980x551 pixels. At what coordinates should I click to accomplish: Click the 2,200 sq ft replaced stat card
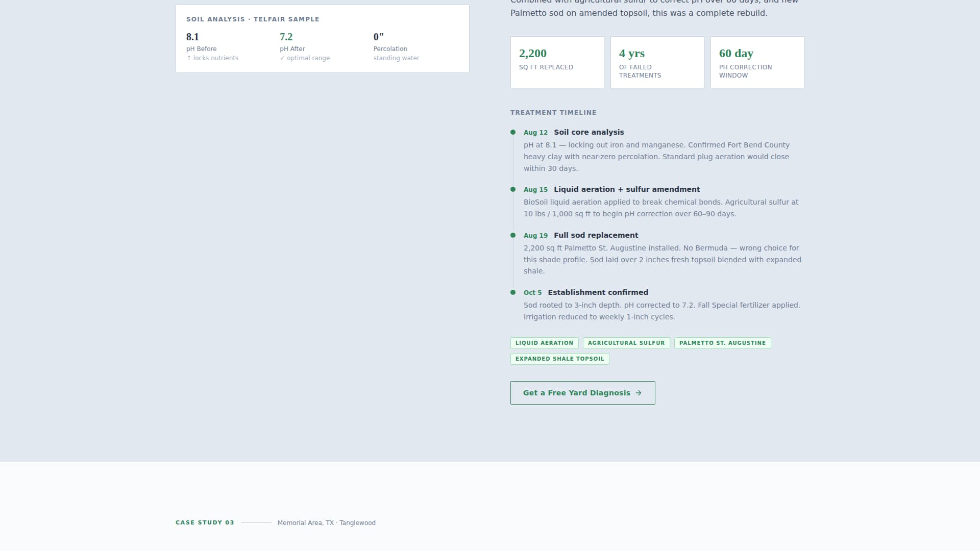coord(557,62)
